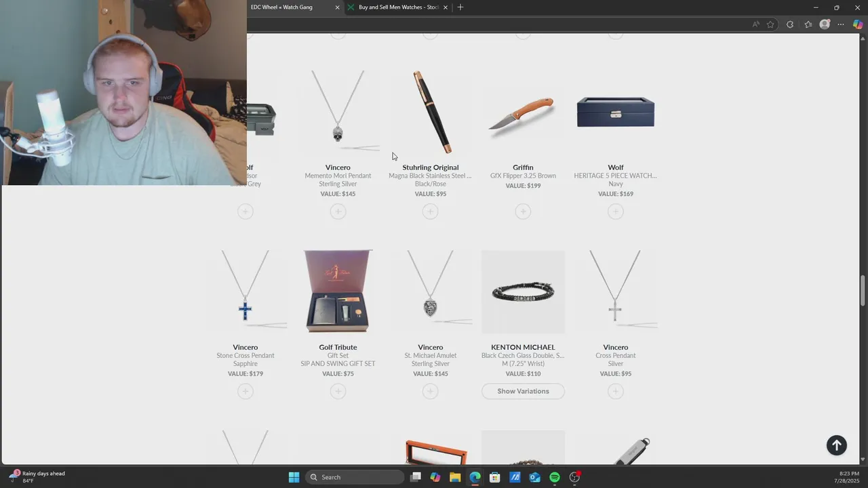
Task: Open the Griffin orange-handled knife image
Action: [523, 112]
